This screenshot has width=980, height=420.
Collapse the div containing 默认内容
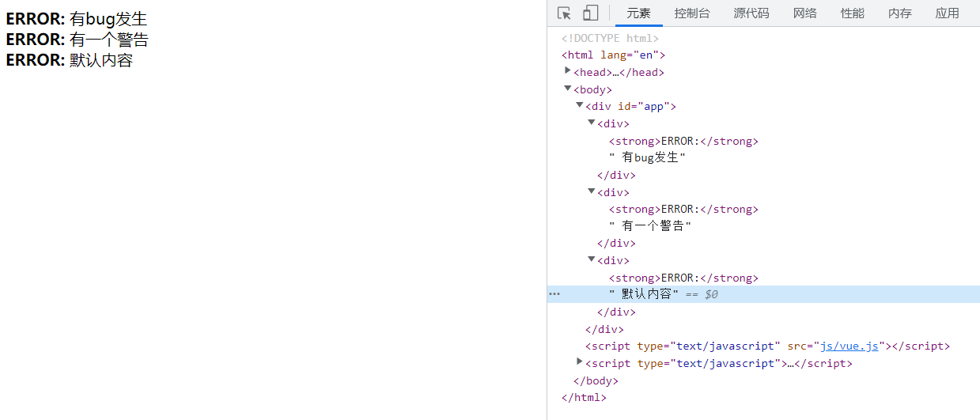592,259
